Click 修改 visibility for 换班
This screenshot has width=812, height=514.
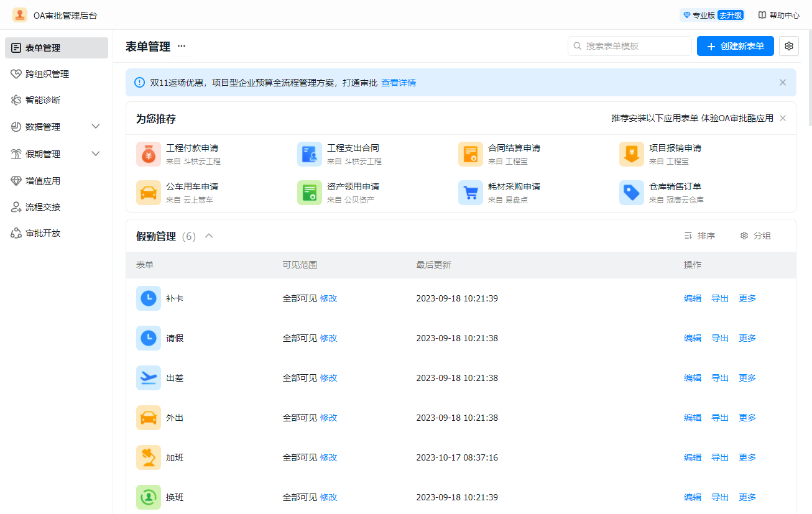[x=328, y=497]
